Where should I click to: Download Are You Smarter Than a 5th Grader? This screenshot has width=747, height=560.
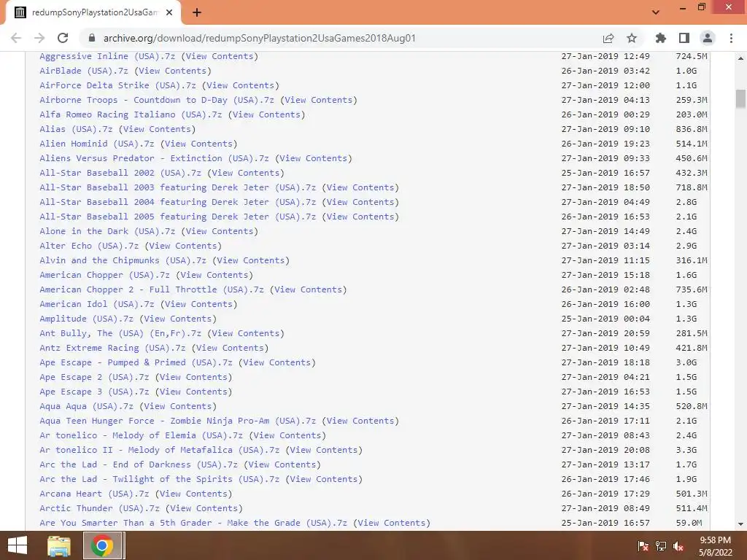click(193, 523)
